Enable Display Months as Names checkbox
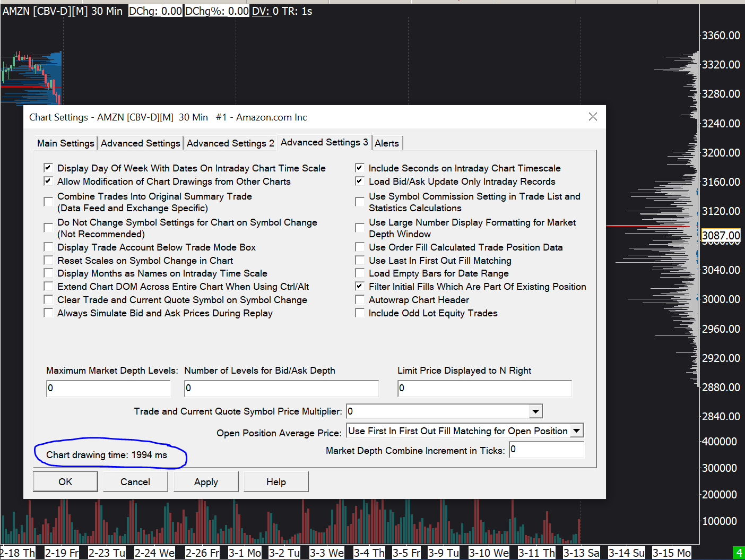Viewport: 745px width, 560px height. click(48, 273)
